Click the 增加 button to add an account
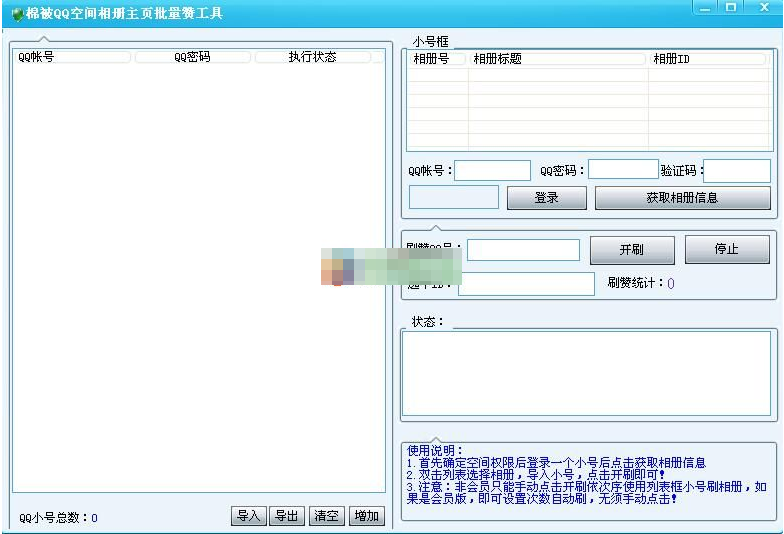Viewport: 784px width, 534px height. coord(367,516)
